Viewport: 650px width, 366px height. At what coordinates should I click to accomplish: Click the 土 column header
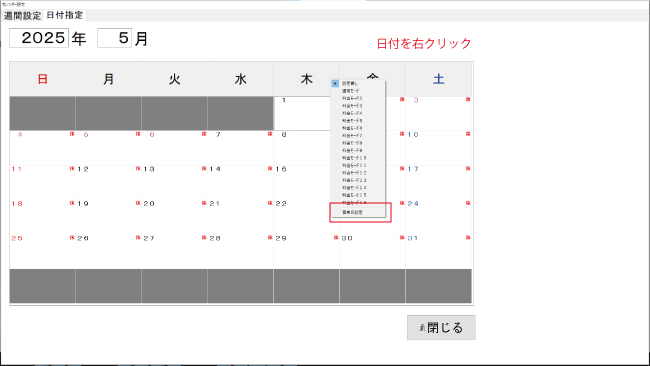coord(439,79)
